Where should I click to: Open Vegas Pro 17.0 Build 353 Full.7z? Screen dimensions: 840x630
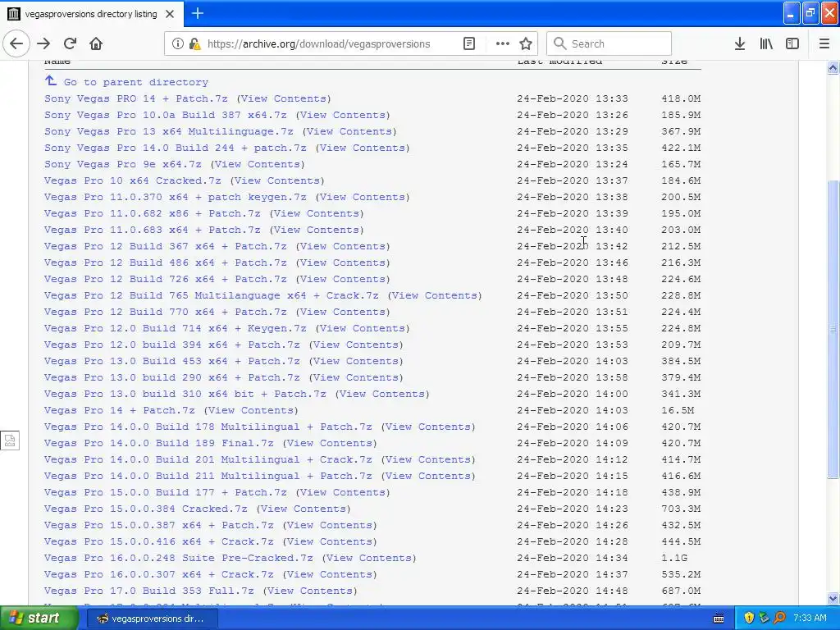pos(149,591)
